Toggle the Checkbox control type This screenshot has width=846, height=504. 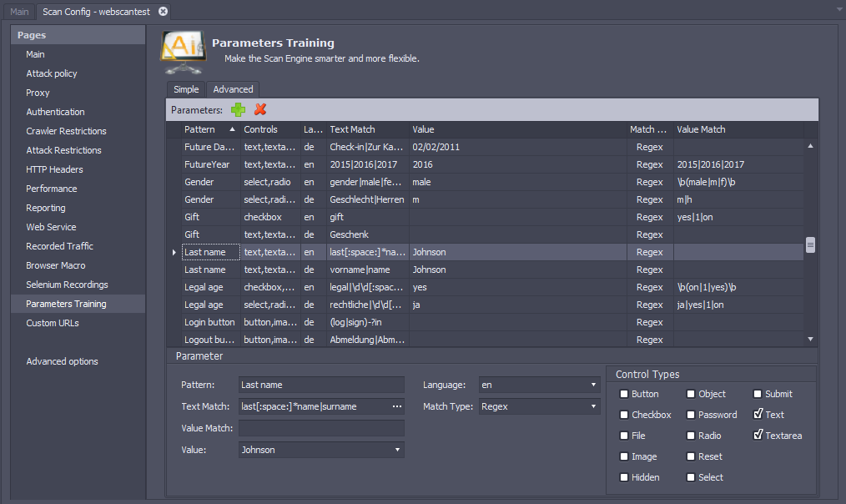(624, 415)
